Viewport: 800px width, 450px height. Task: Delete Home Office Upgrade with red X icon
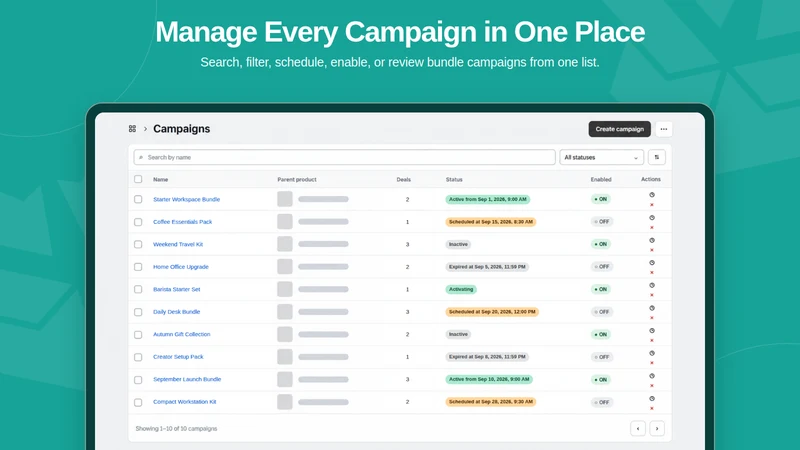coord(652,272)
